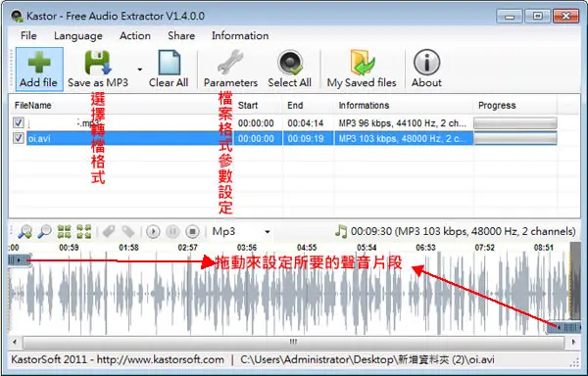Open My Saved files folder icon
This screenshot has height=376, width=588.
coord(362,62)
